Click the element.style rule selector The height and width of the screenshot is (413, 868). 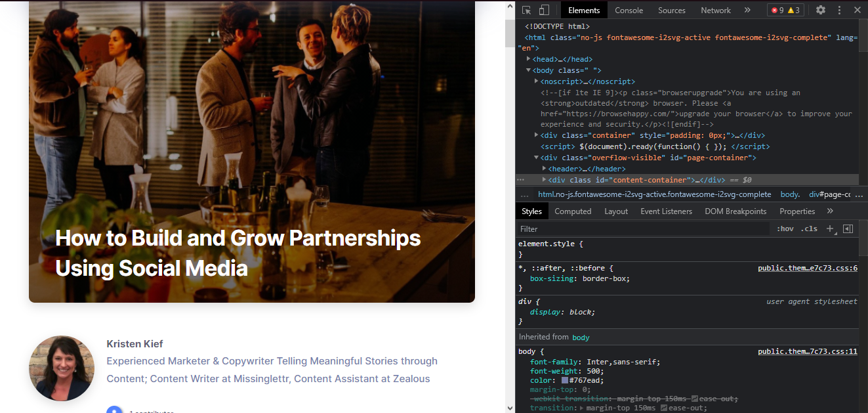[546, 244]
